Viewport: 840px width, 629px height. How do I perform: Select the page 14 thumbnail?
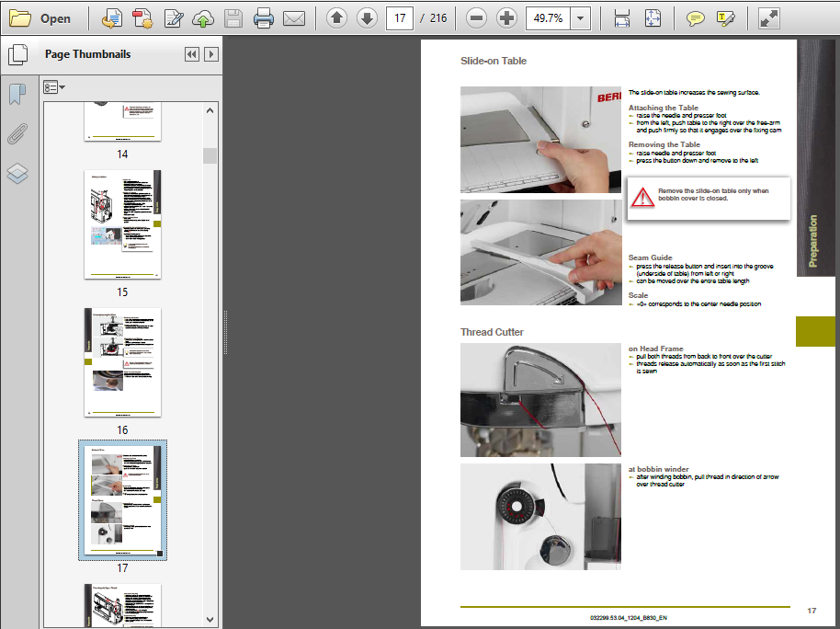pos(122,122)
